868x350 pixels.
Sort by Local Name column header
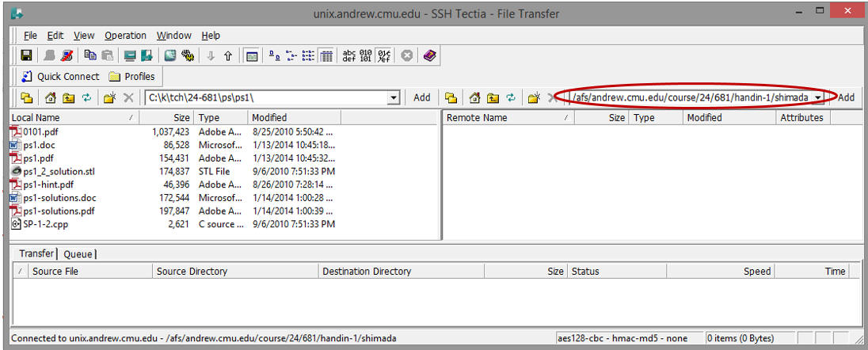[x=74, y=117]
